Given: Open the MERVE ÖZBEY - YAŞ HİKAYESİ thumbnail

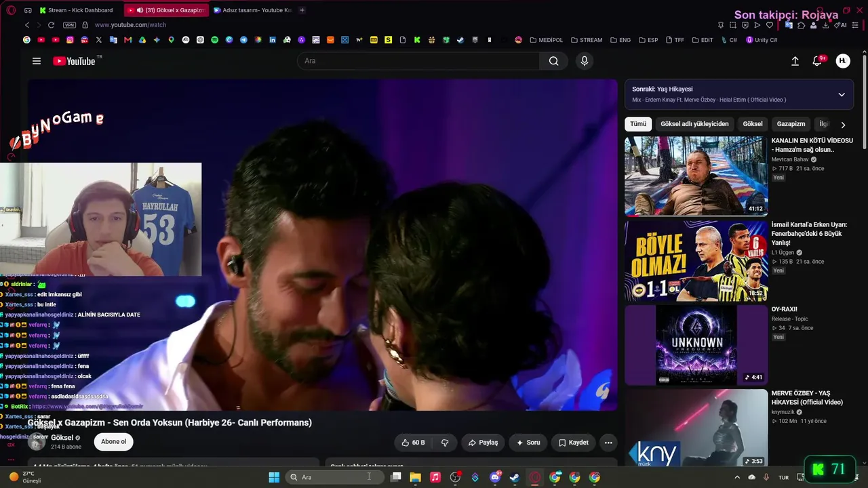Looking at the screenshot, I should 696,428.
